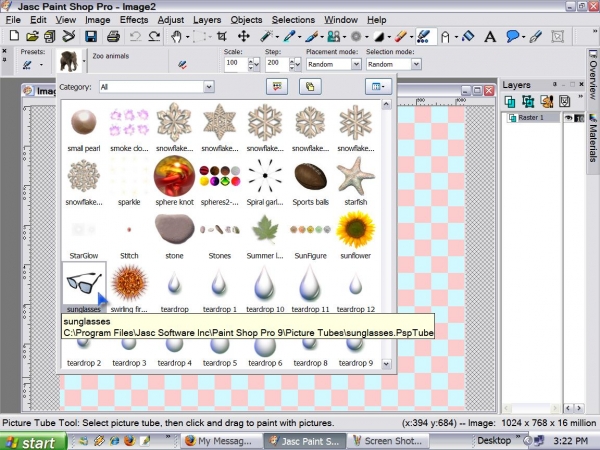Viewport: 600px width, 450px height.
Task: Select the Clone brush tool
Action: click(333, 37)
